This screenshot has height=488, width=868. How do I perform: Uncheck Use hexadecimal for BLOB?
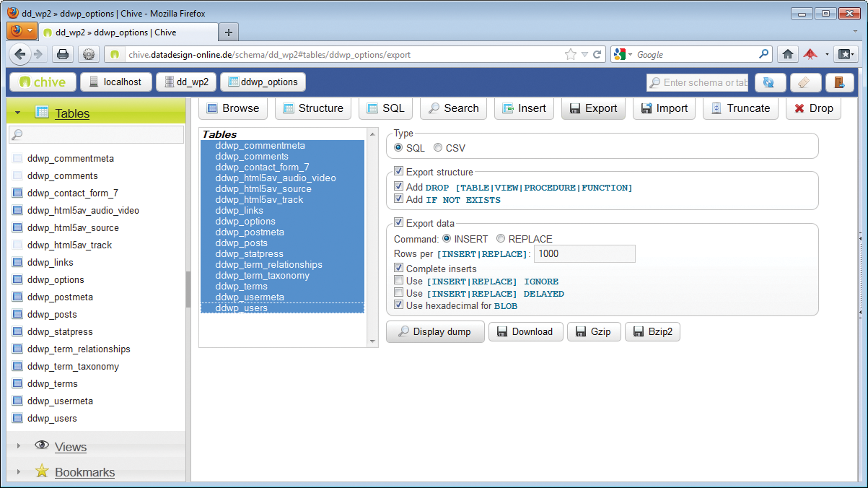point(399,305)
